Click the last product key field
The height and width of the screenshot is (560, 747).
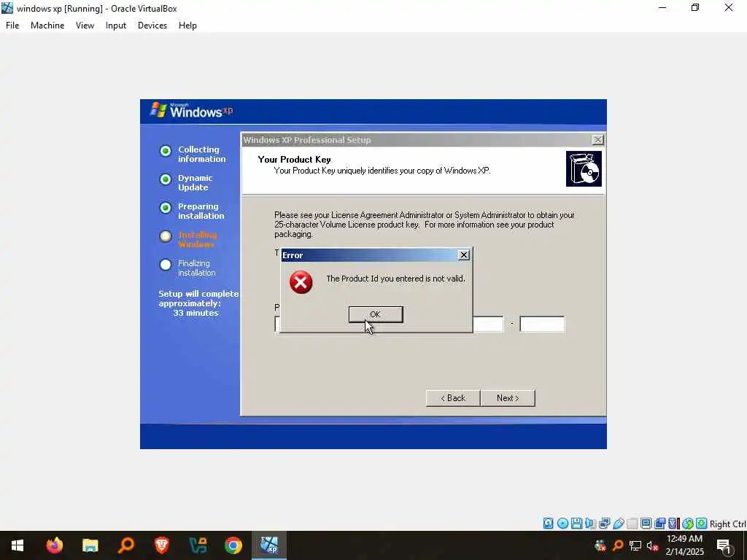click(542, 324)
